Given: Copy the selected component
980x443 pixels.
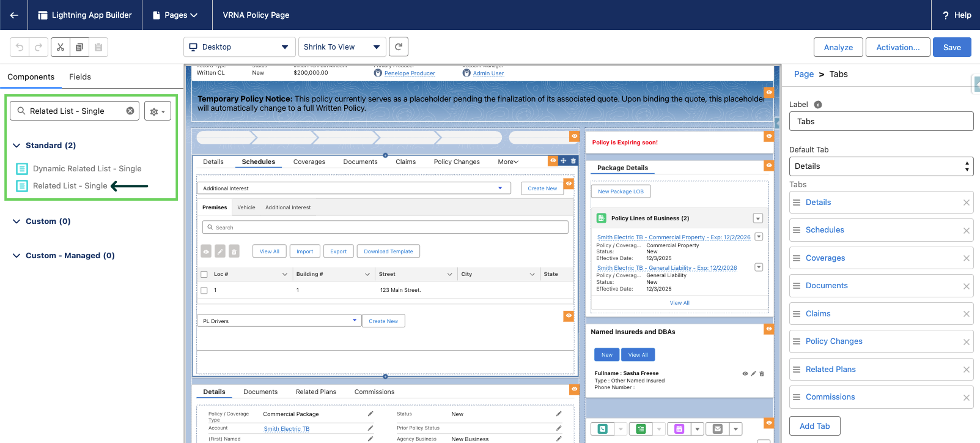Looking at the screenshot, I should pyautogui.click(x=79, y=47).
